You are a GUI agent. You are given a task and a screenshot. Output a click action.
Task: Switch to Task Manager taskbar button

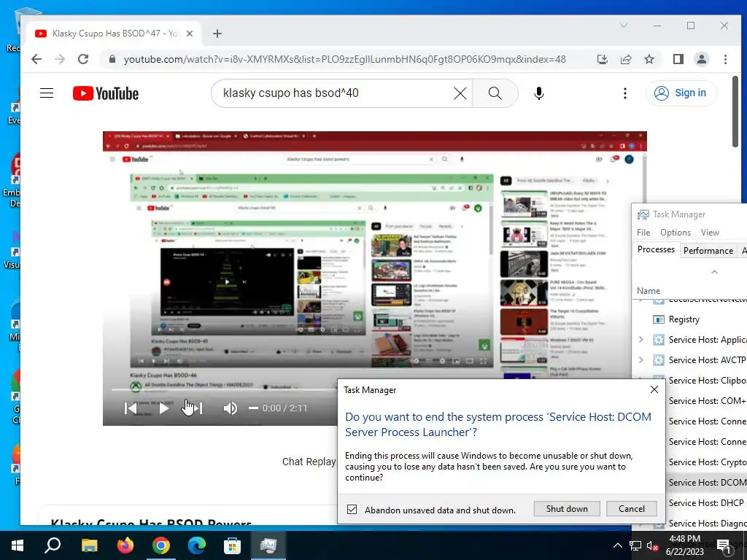(268, 545)
